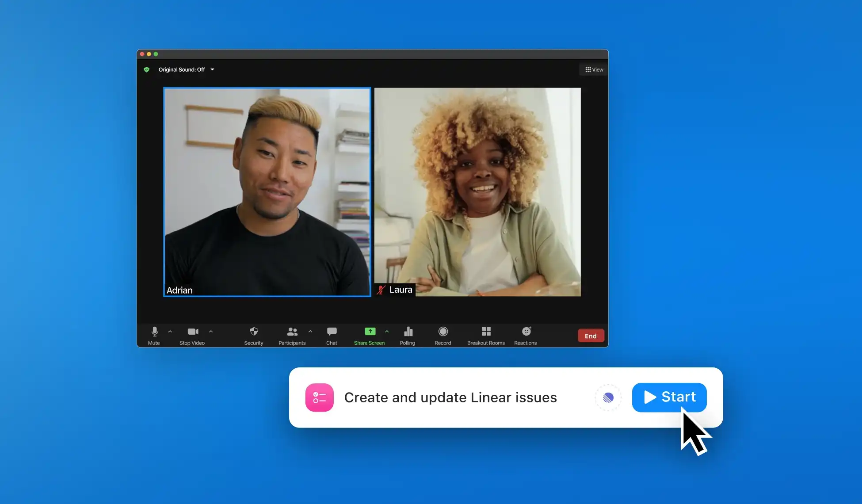Open the Chat panel

(x=332, y=332)
